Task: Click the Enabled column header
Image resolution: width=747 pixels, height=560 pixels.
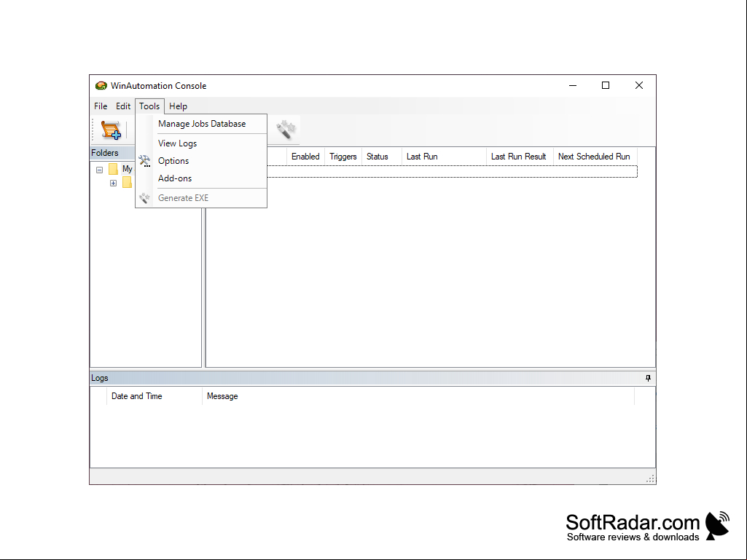Action: coord(305,157)
